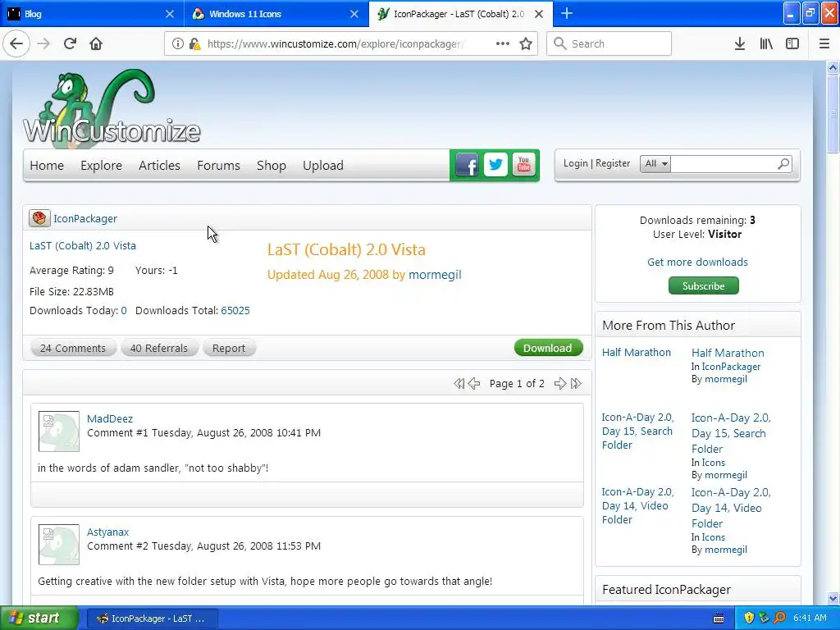
Task: Open the 40 Referrals button
Action: [x=159, y=348]
